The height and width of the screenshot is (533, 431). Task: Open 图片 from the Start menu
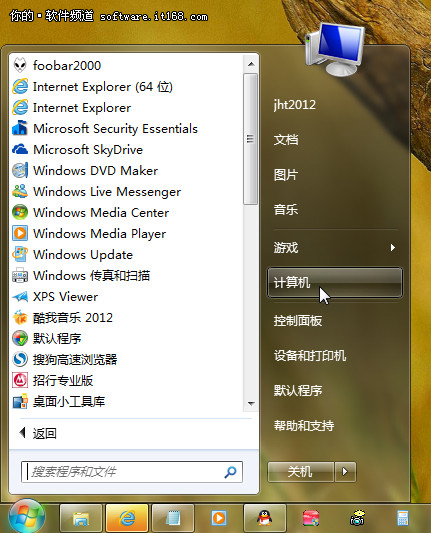point(286,175)
